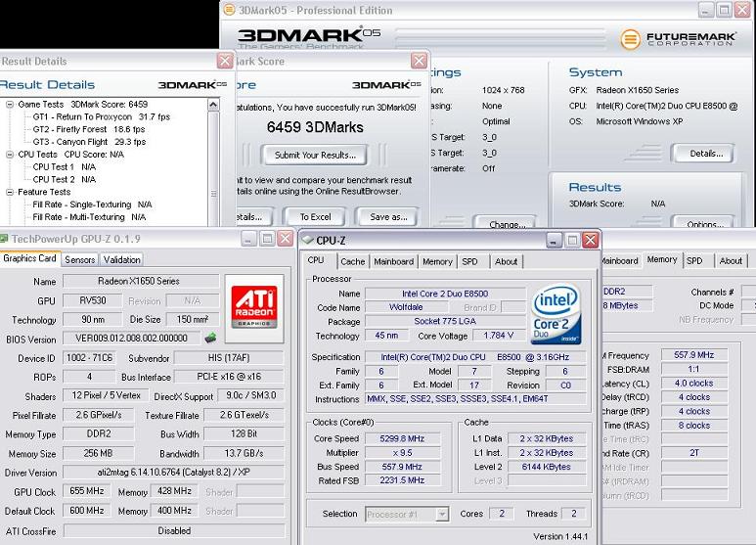
Task: Select Fill Rate - Multi-Texturing row
Action: coord(89,217)
